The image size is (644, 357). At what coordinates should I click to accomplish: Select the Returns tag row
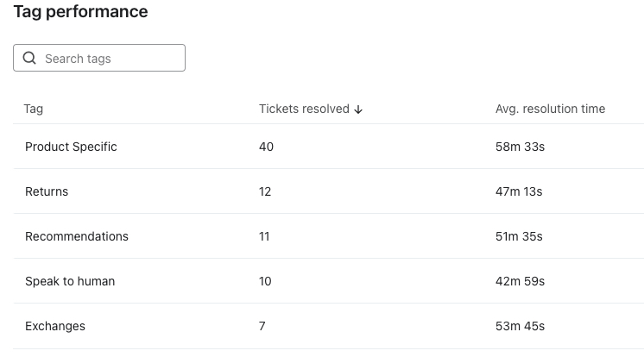pos(47,191)
